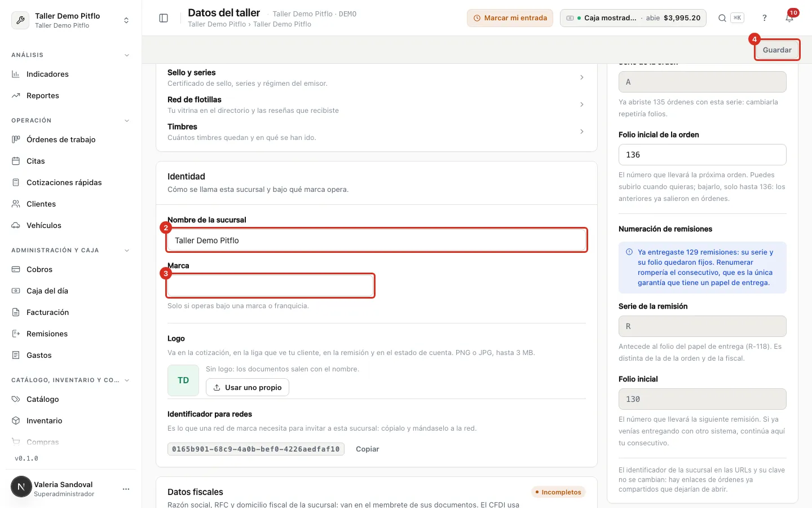Click the Taller Demo Pitflo breadcrumb link
The image size is (812, 508).
217,24
